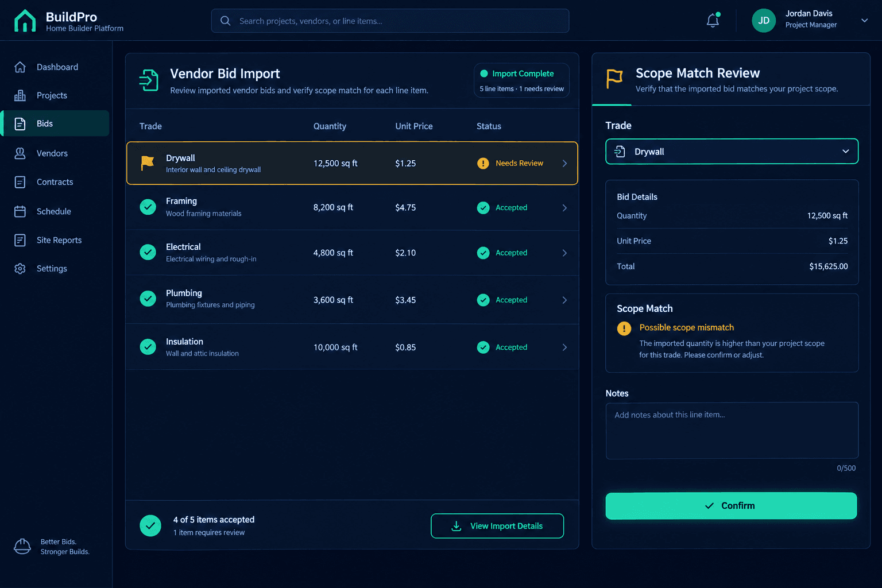
Task: Click the Unit Price column header
Action: click(414, 126)
